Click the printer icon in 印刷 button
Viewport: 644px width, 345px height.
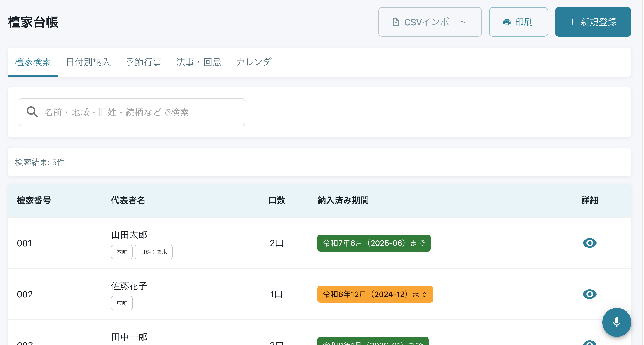click(507, 22)
